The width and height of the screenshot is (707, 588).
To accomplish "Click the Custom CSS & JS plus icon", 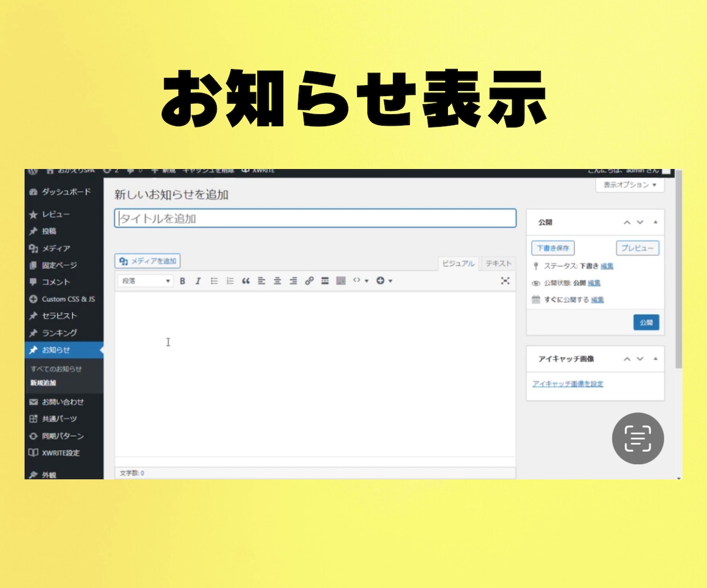I will click(x=33, y=299).
